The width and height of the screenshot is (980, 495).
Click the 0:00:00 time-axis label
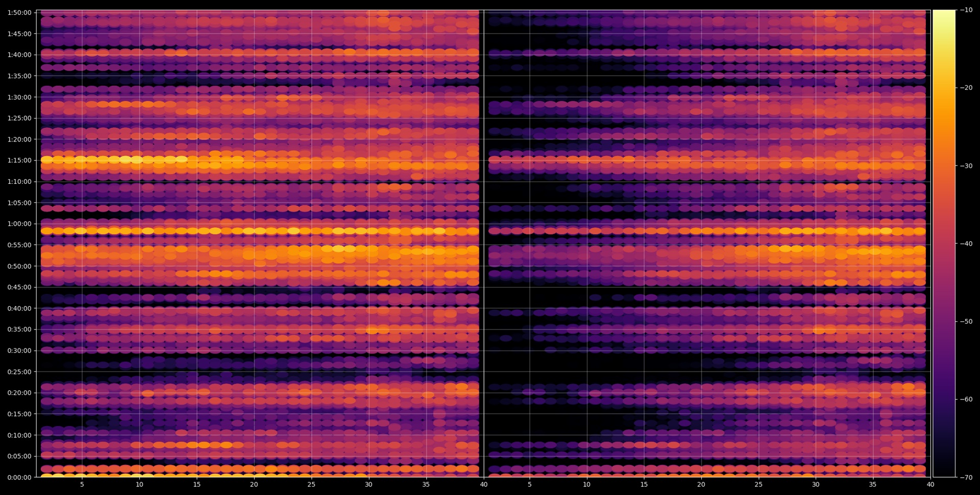pos(19,478)
